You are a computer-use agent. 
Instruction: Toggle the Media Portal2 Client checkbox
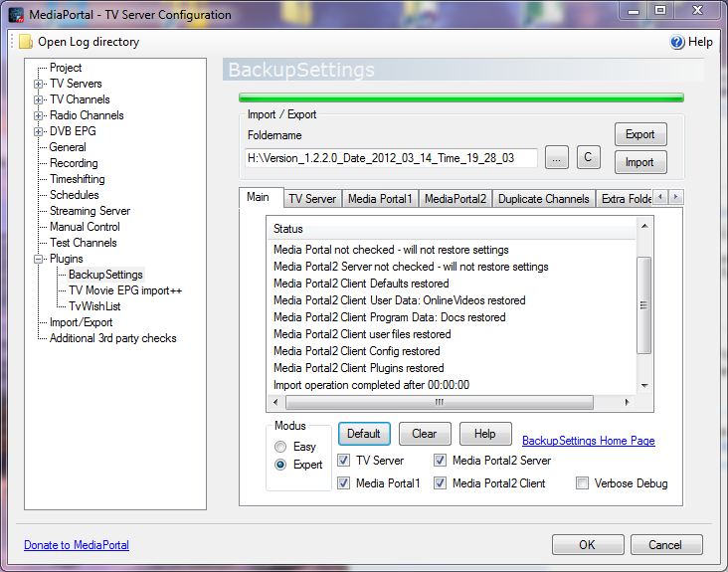[440, 482]
